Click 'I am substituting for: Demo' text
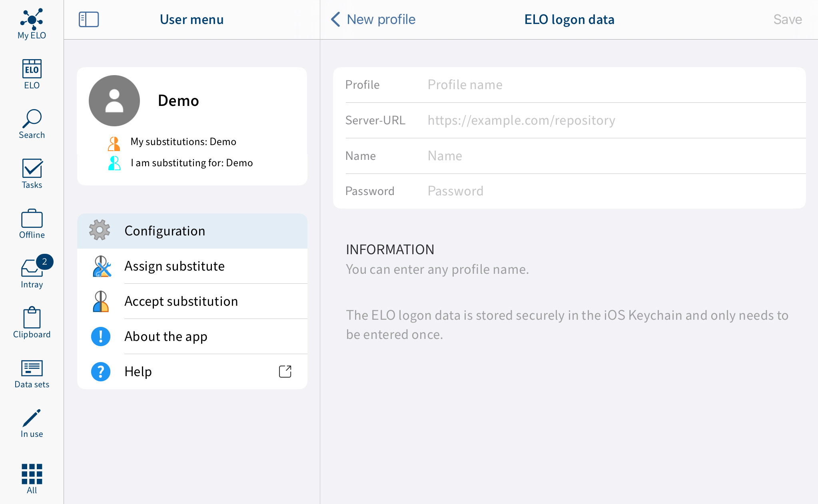Viewport: 818px width, 504px height. [x=192, y=163]
